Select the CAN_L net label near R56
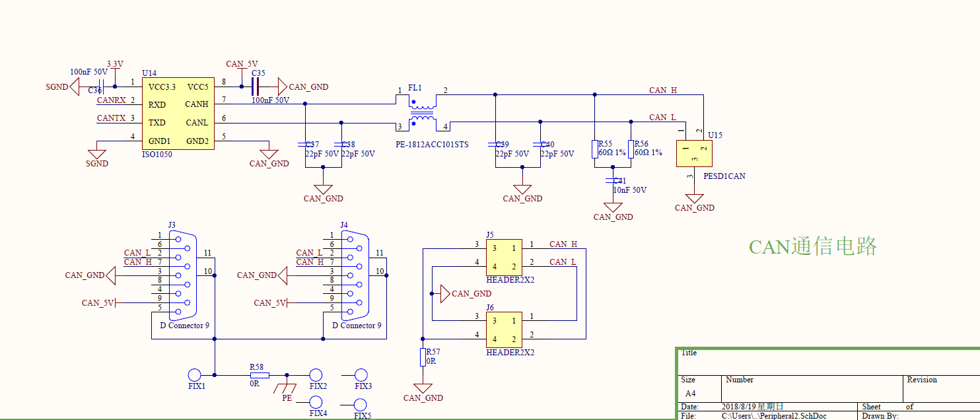 [x=662, y=118]
